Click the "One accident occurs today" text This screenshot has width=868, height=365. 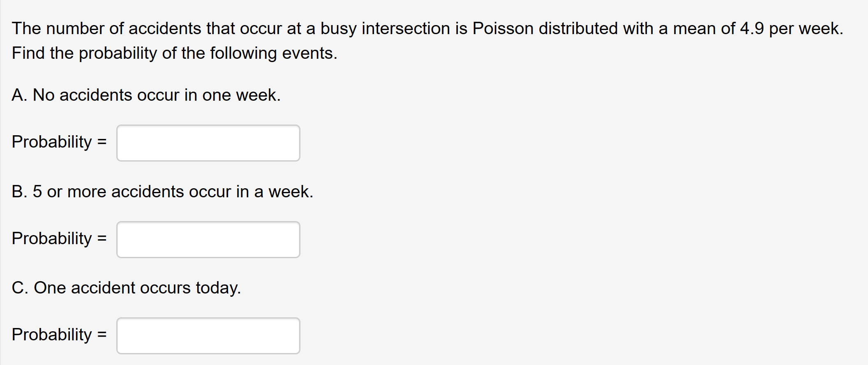click(x=137, y=288)
